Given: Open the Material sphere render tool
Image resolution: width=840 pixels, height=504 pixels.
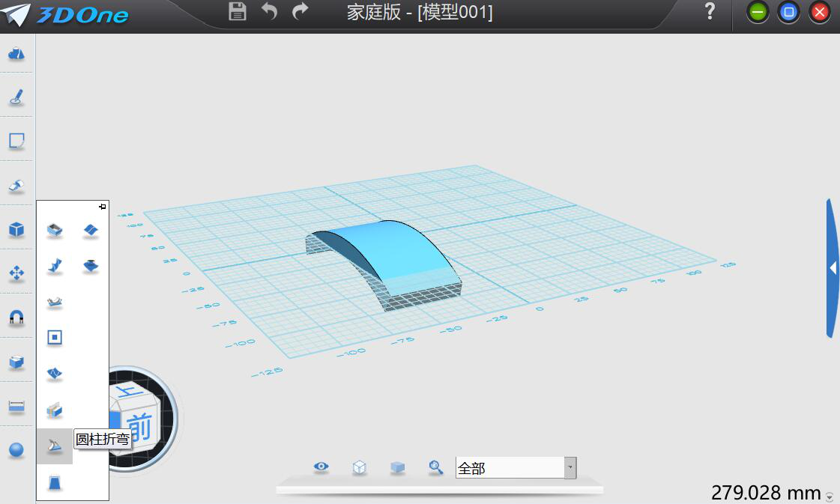Looking at the screenshot, I should (16, 450).
